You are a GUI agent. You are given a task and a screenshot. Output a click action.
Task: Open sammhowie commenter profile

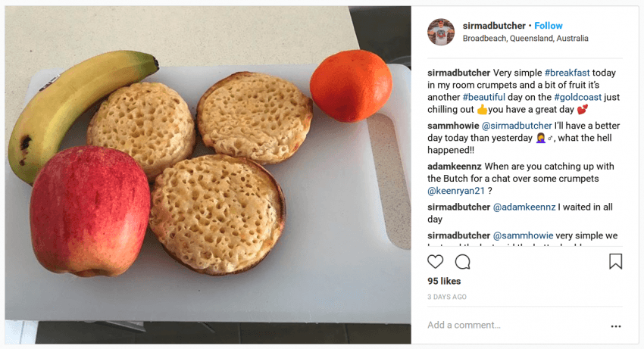click(x=453, y=126)
